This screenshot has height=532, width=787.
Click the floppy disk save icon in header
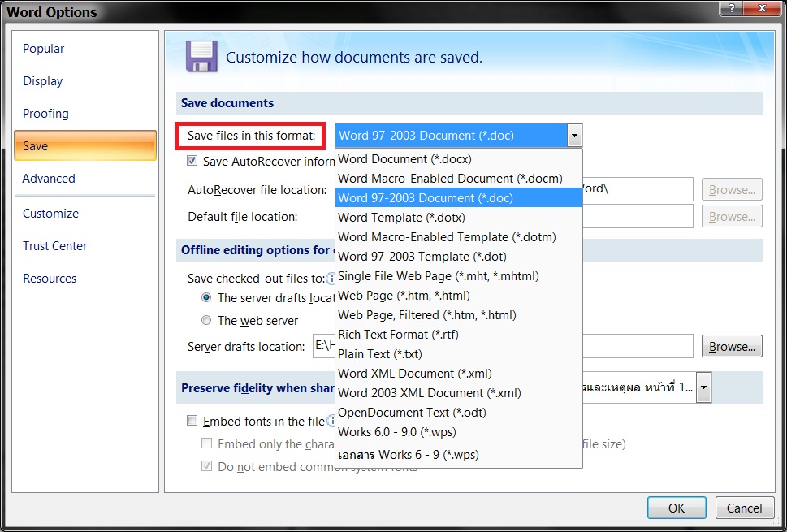pyautogui.click(x=200, y=57)
